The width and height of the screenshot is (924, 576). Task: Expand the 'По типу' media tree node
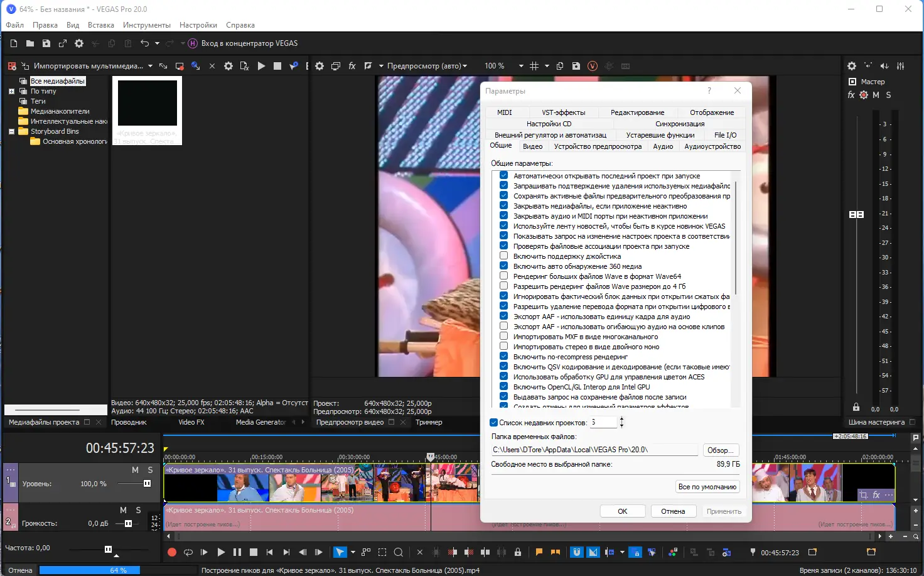(x=11, y=91)
